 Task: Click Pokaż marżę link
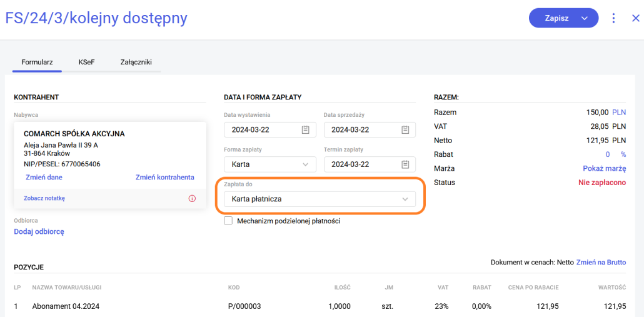[x=604, y=168]
